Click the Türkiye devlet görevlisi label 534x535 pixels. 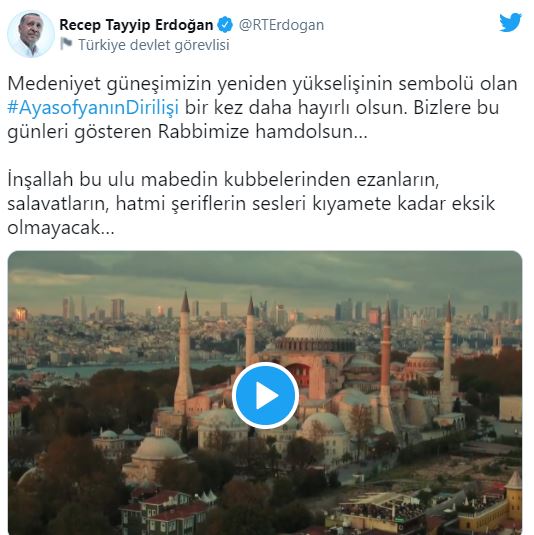[154, 45]
